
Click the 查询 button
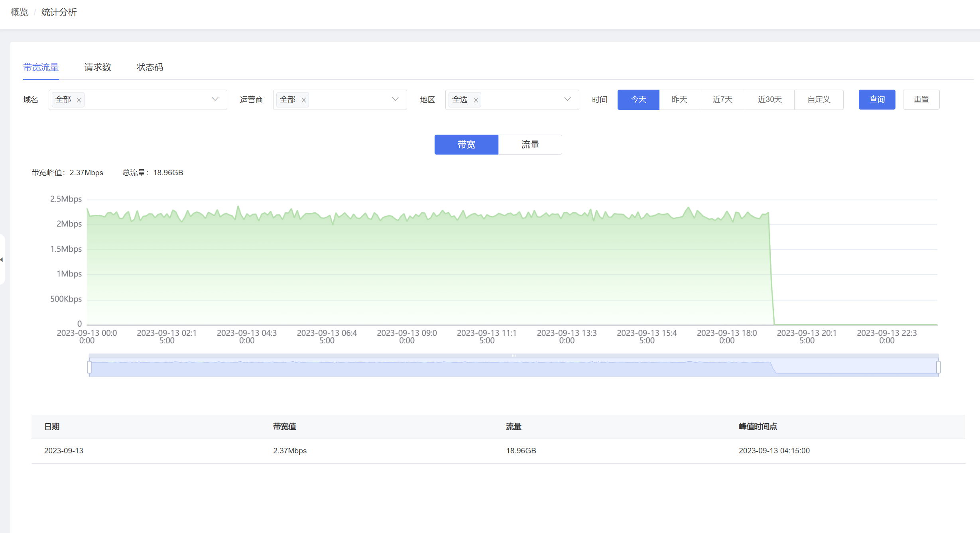tap(877, 99)
